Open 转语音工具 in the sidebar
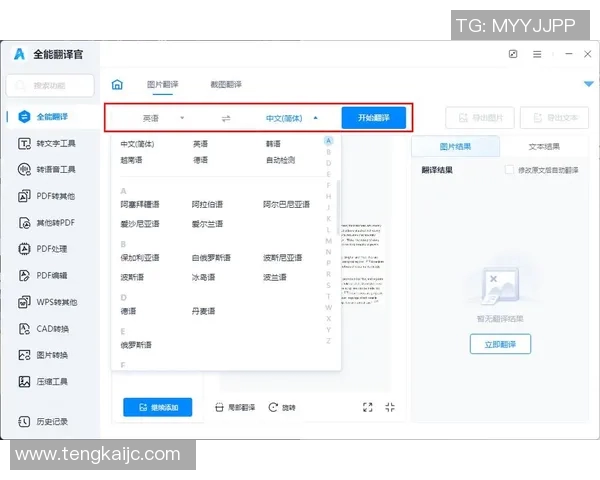Screen dimensions: 600x480 pyautogui.click(x=47, y=169)
